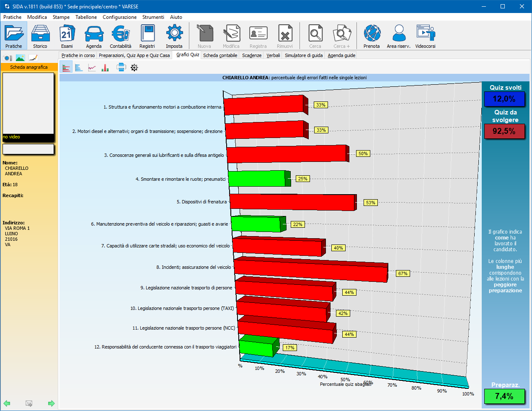Image resolution: width=532 pixels, height=411 pixels.
Task: Click the Area riserv. user icon
Action: (x=398, y=36)
